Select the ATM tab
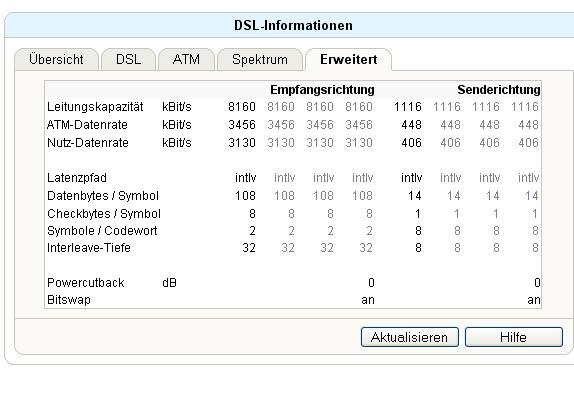The width and height of the screenshot is (574, 398). 186,59
